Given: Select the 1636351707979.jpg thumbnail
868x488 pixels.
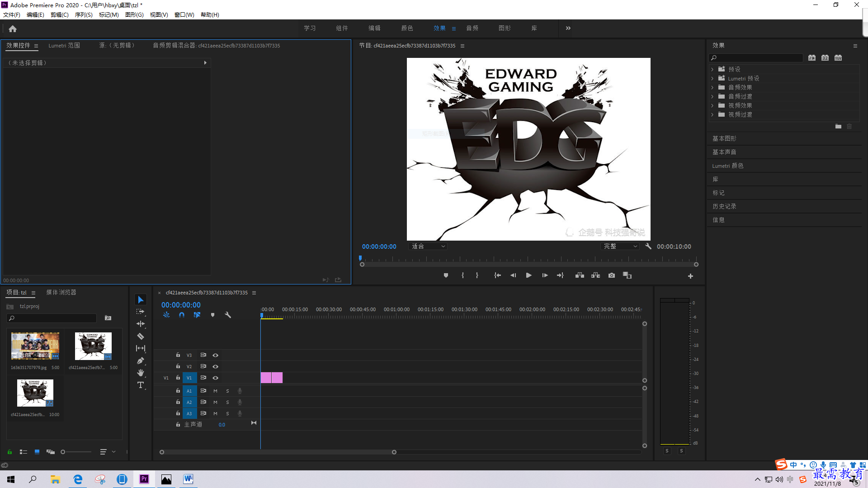Looking at the screenshot, I should pyautogui.click(x=35, y=346).
